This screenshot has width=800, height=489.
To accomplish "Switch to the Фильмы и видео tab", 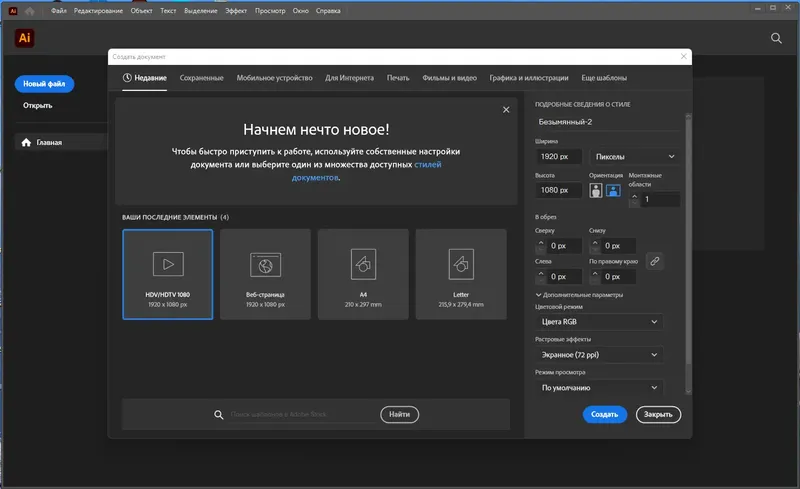I will (x=449, y=78).
